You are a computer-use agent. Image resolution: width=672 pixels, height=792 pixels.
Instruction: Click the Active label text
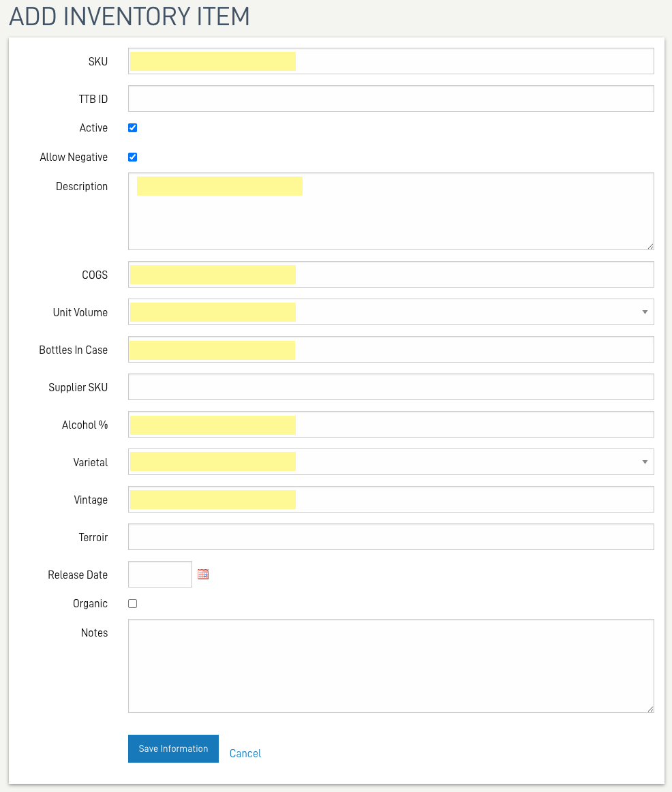[x=93, y=127]
